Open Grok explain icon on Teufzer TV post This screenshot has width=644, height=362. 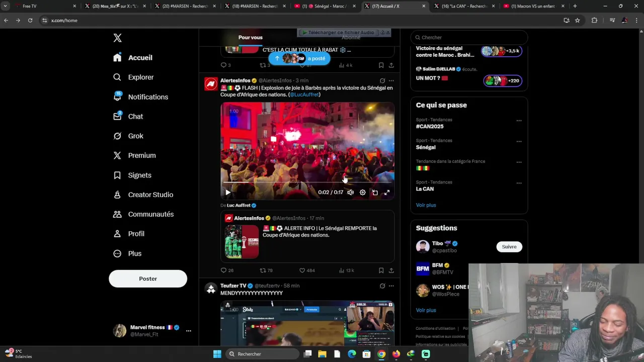tap(382, 286)
